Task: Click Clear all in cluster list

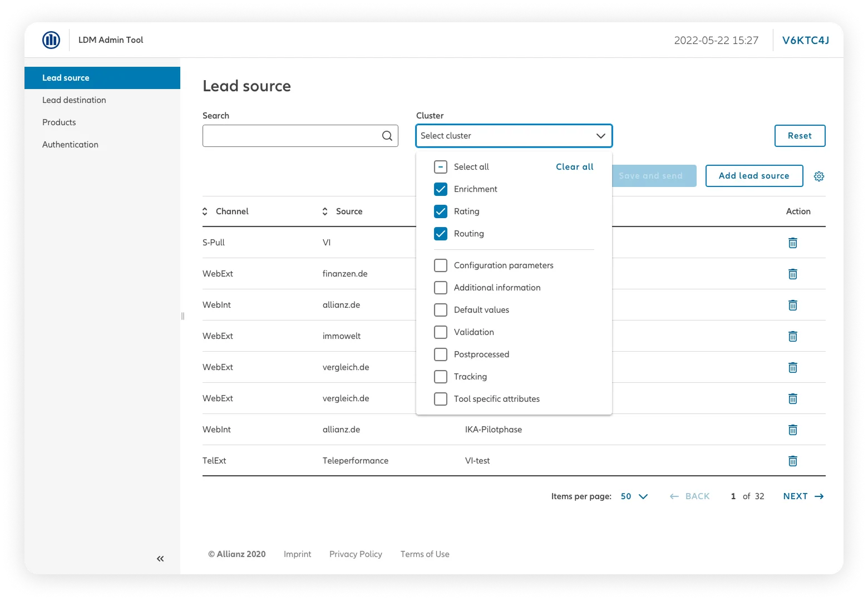Action: click(575, 167)
